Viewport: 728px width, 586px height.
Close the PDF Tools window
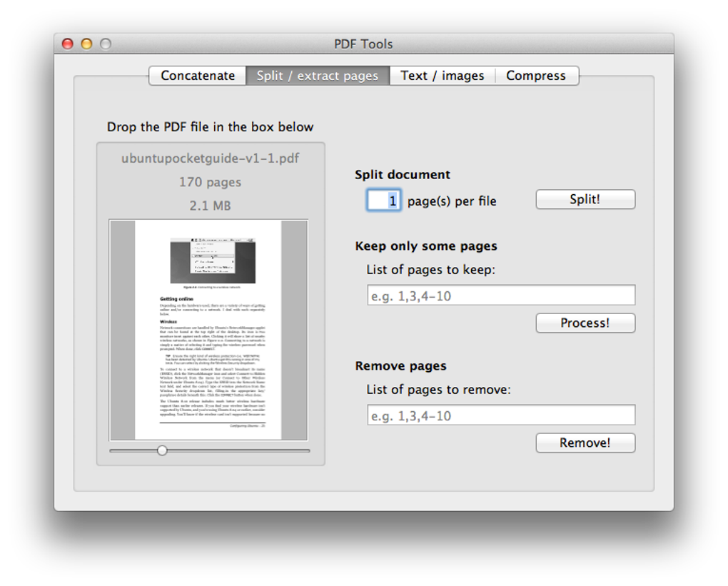pos(68,44)
